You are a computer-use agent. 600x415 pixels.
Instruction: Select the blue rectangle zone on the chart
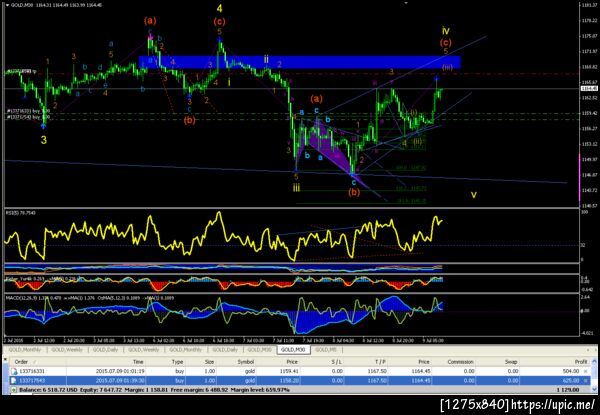(x=300, y=62)
